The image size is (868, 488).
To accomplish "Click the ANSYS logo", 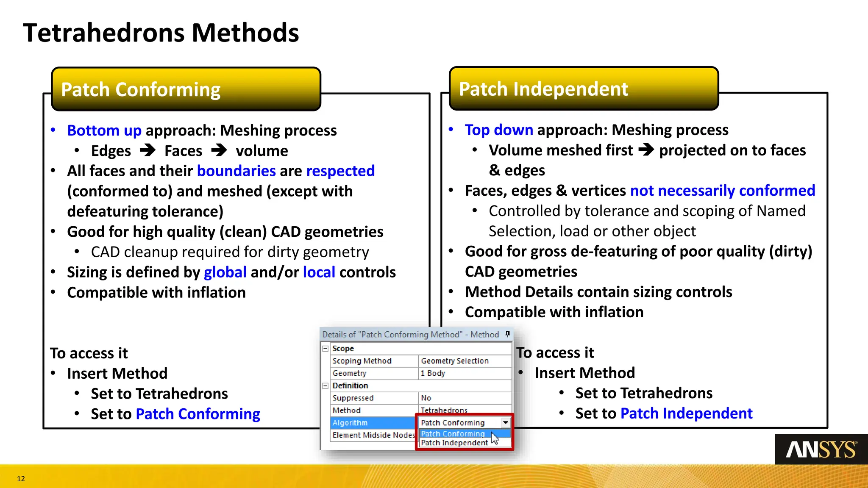I will (821, 449).
